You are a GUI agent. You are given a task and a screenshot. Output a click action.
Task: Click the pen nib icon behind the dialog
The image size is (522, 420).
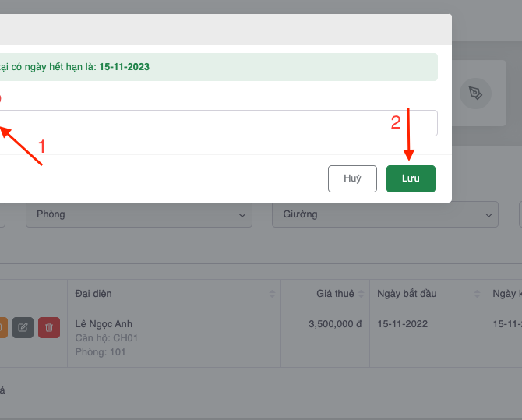(474, 94)
